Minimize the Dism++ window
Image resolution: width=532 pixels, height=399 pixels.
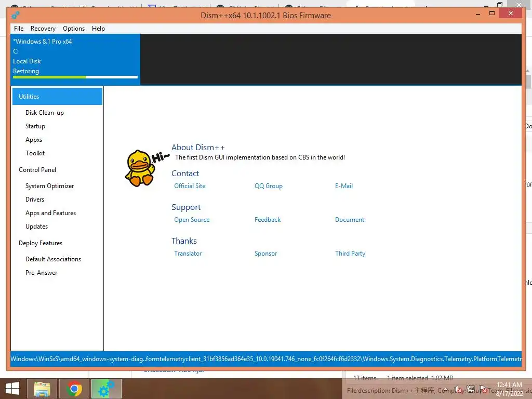478,14
